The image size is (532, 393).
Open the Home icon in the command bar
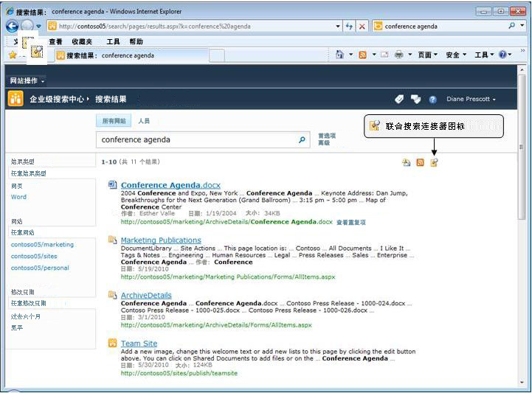pos(339,55)
